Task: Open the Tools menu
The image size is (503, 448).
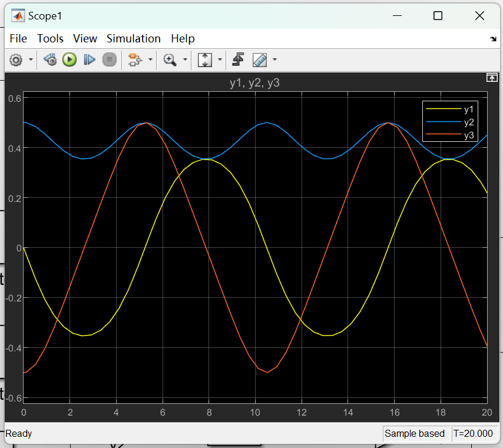Action: pyautogui.click(x=50, y=38)
